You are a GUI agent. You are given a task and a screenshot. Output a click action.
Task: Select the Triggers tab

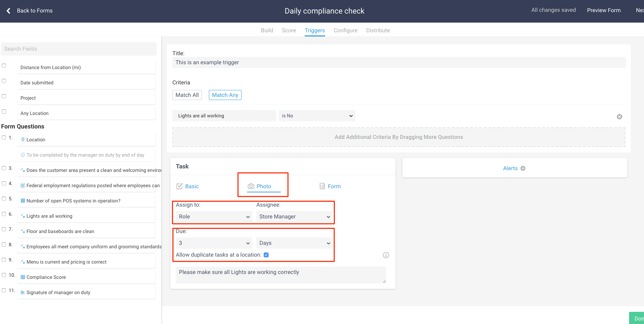(x=315, y=30)
